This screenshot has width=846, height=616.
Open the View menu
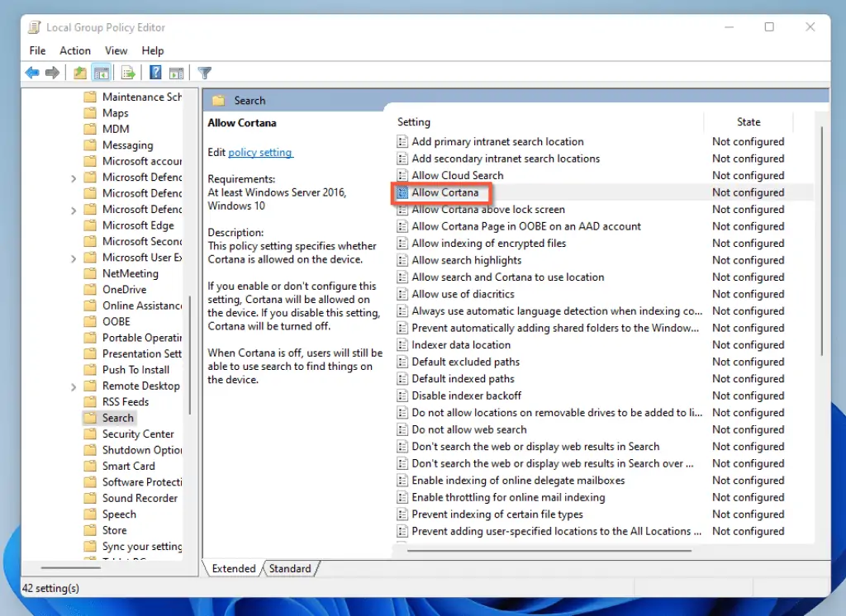click(x=116, y=50)
